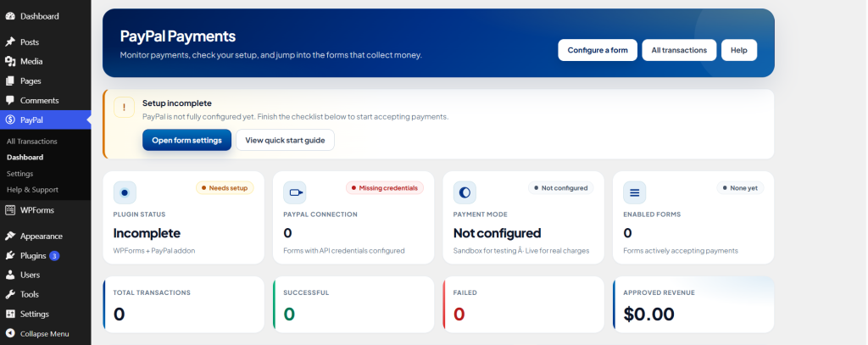Image resolution: width=868 pixels, height=345 pixels.
Task: Click the Dashboard gauge icon in sidebar
Action: pyautogui.click(x=10, y=16)
